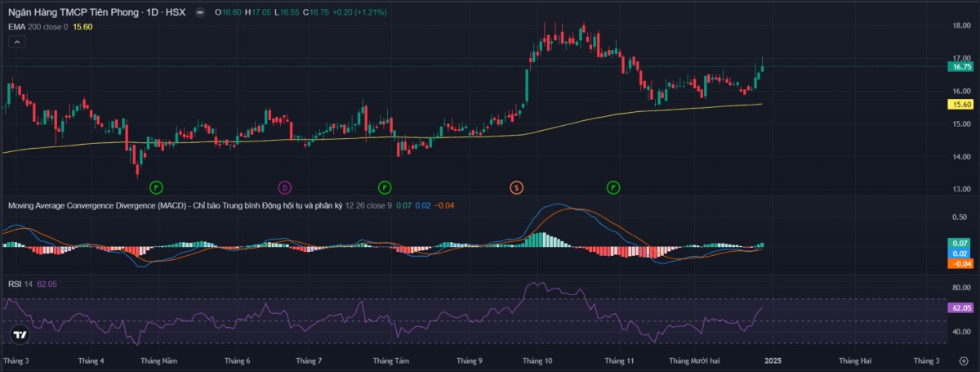Click the Tháng 10 time axis label

coord(537,361)
